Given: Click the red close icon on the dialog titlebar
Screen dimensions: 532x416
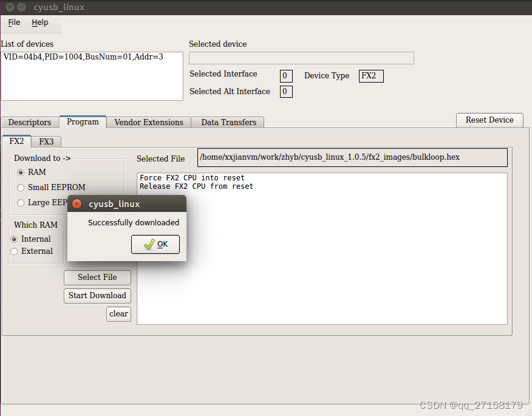Looking at the screenshot, I should point(77,203).
